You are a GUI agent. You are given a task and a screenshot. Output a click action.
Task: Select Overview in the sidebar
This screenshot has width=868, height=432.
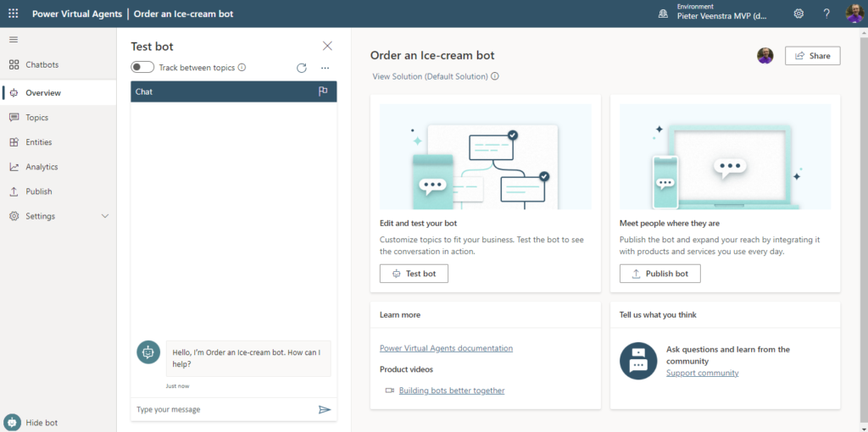pyautogui.click(x=58, y=93)
